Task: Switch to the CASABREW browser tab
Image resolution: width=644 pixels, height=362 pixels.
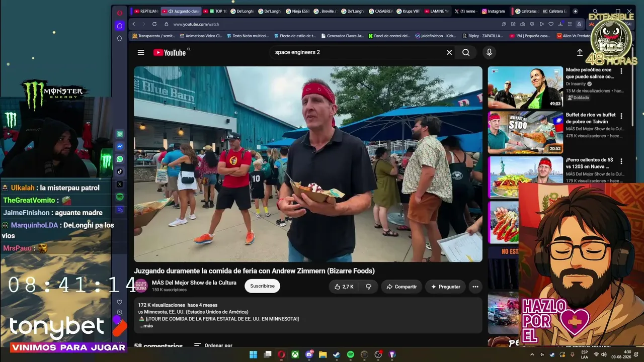Action: point(381,11)
